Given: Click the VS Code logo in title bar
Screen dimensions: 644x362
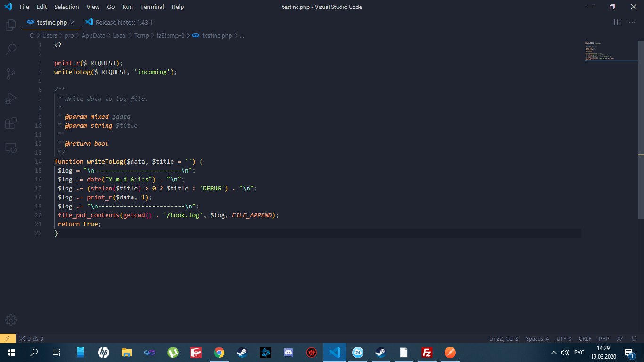Looking at the screenshot, I should pos(8,7).
